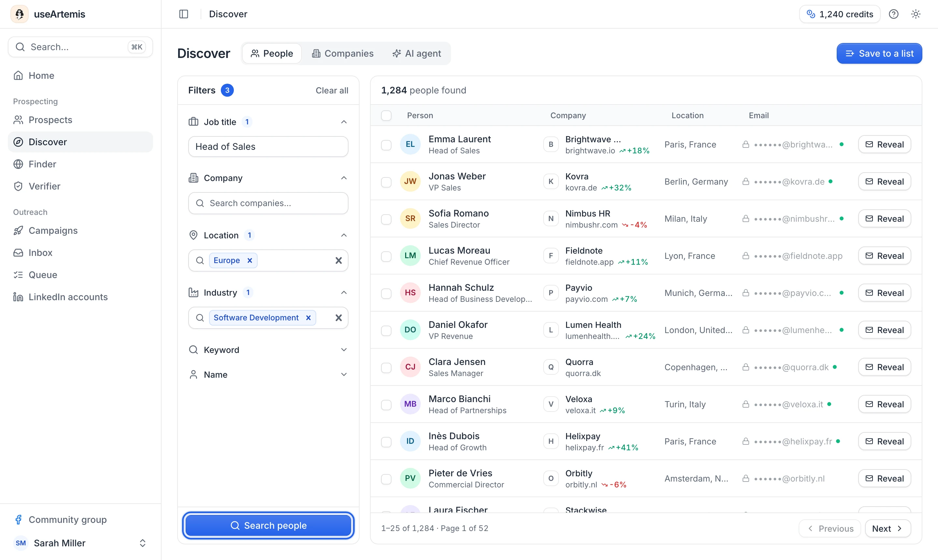Remove the Software Development industry tag
The width and height of the screenshot is (938, 560).
(x=308, y=318)
